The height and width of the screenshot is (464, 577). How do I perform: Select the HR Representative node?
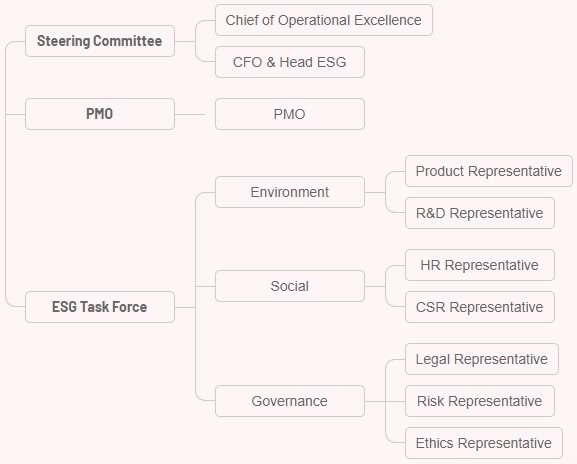pyautogui.click(x=480, y=265)
